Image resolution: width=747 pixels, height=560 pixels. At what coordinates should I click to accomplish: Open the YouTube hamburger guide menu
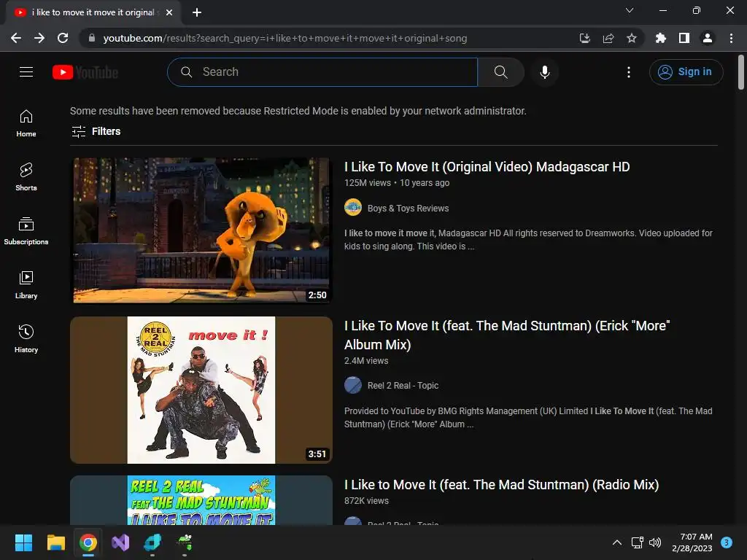pyautogui.click(x=26, y=72)
